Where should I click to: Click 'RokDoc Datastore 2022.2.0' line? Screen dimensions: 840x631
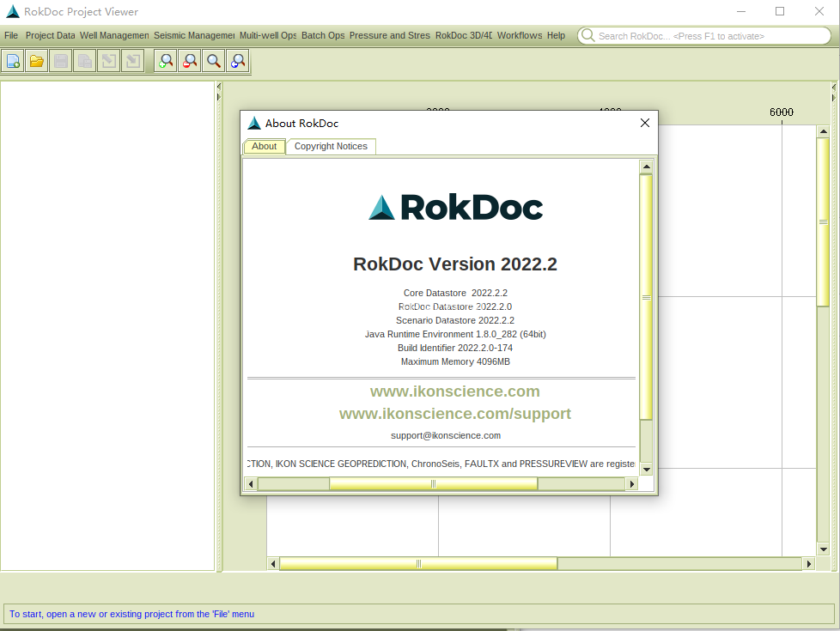(455, 306)
